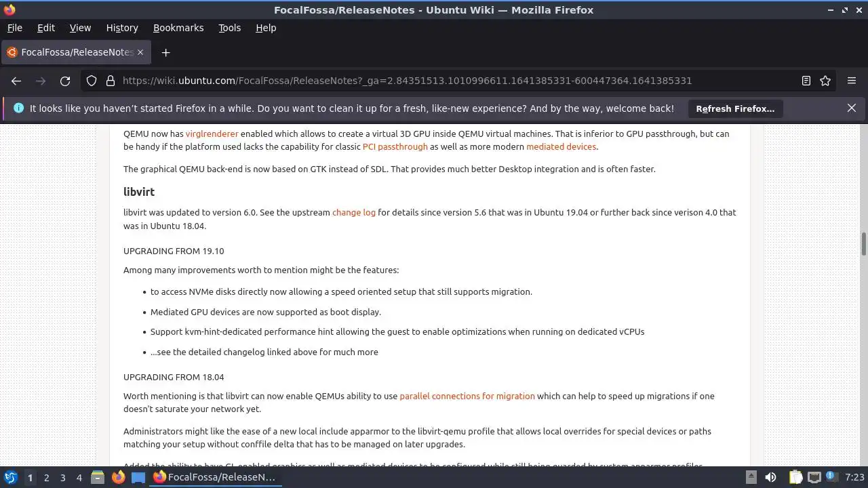This screenshot has width=868, height=488.
Task: Open the removable media eject tray icon
Action: [x=751, y=477]
